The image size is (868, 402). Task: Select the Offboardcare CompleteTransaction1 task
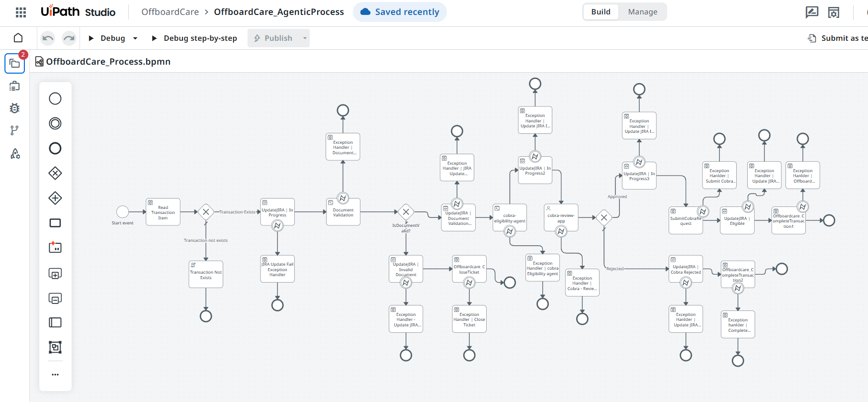coord(788,220)
